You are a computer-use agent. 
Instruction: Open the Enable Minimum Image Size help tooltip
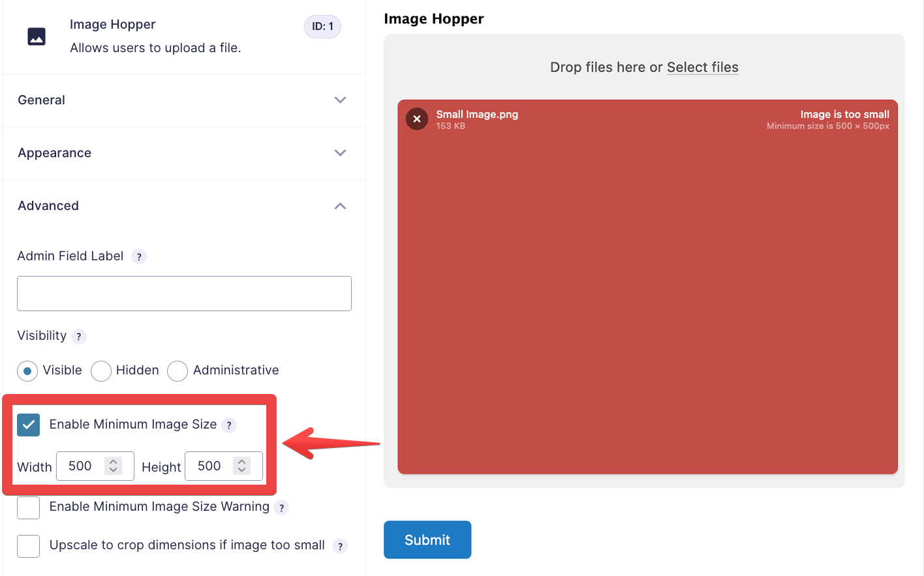coord(229,425)
